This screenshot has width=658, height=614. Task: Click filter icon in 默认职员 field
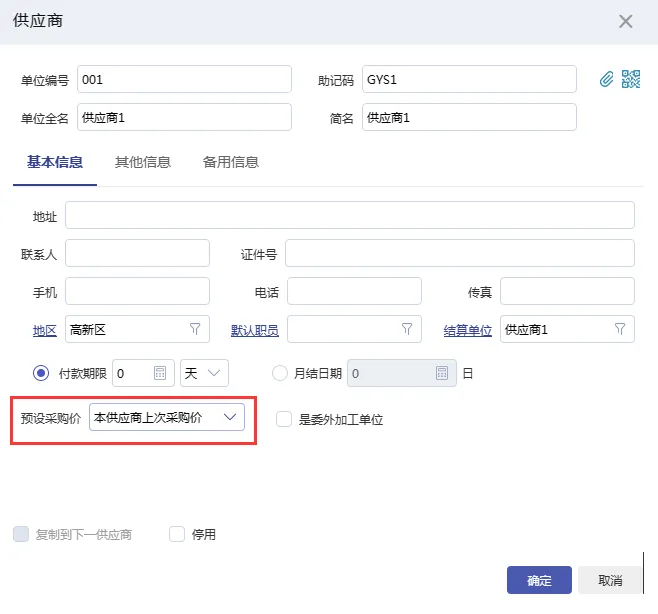click(407, 329)
